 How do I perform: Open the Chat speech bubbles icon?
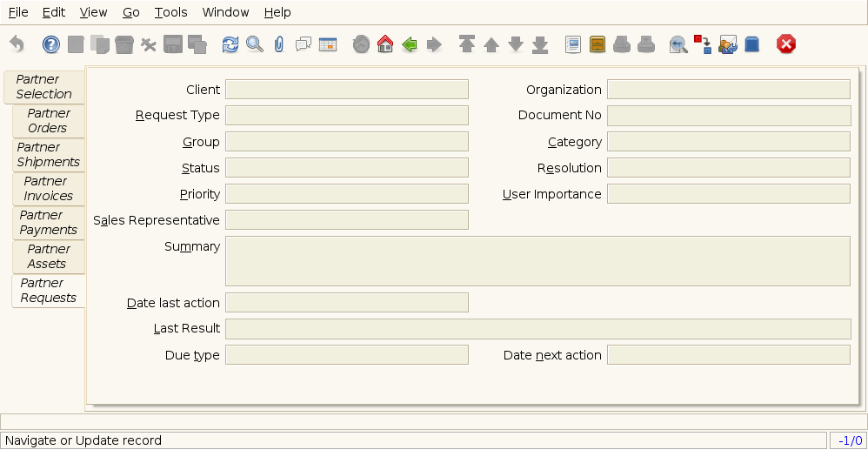point(303,44)
